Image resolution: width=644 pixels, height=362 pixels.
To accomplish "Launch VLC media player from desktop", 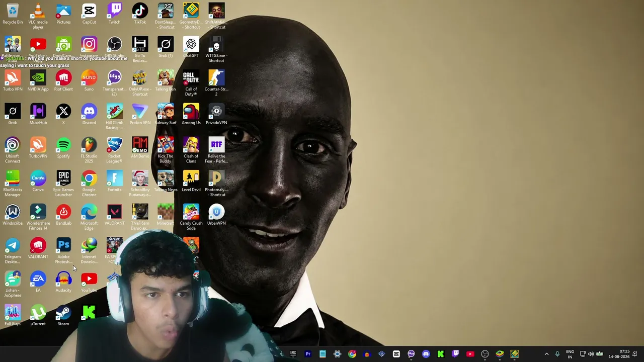I will tap(38, 16).
